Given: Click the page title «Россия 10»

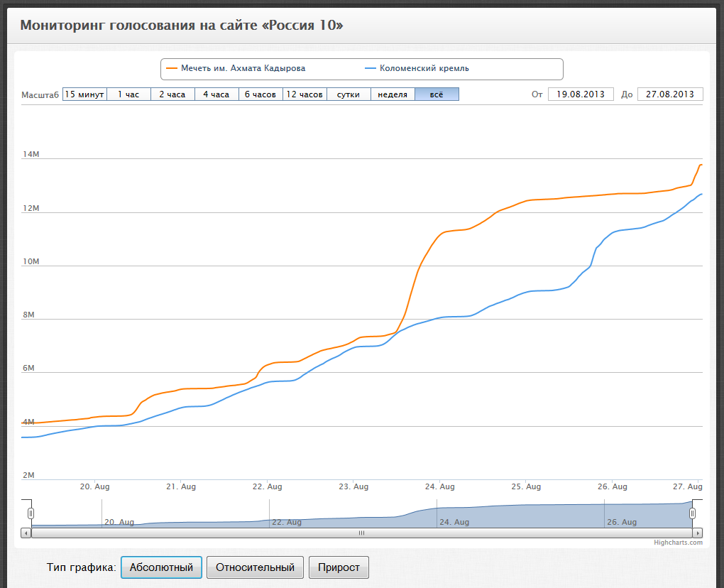Looking at the screenshot, I should (182, 25).
